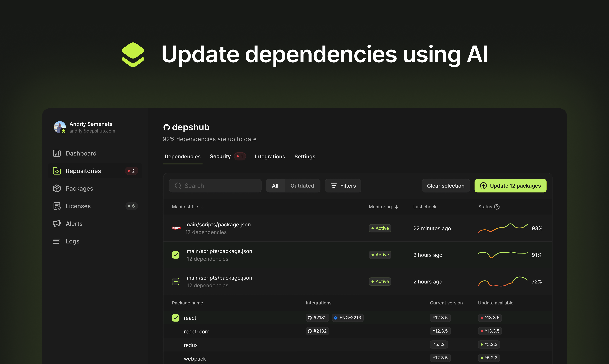The width and height of the screenshot is (609, 364).
Task: Select the Outdated filter toggle
Action: click(302, 186)
